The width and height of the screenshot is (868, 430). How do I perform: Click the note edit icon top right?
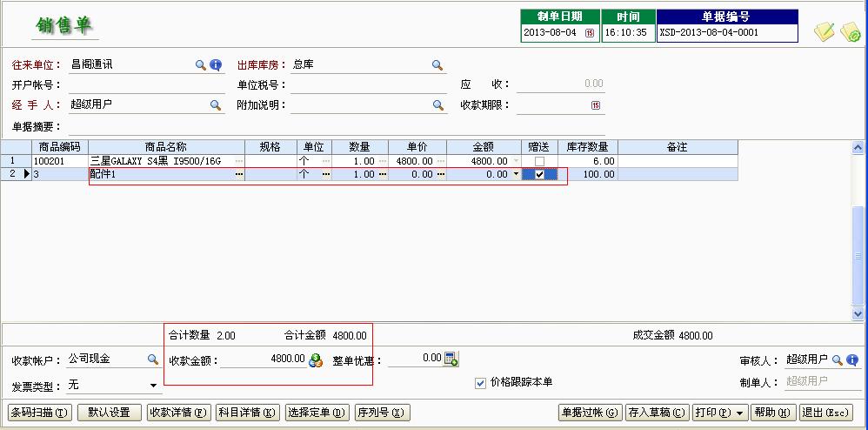tap(824, 31)
